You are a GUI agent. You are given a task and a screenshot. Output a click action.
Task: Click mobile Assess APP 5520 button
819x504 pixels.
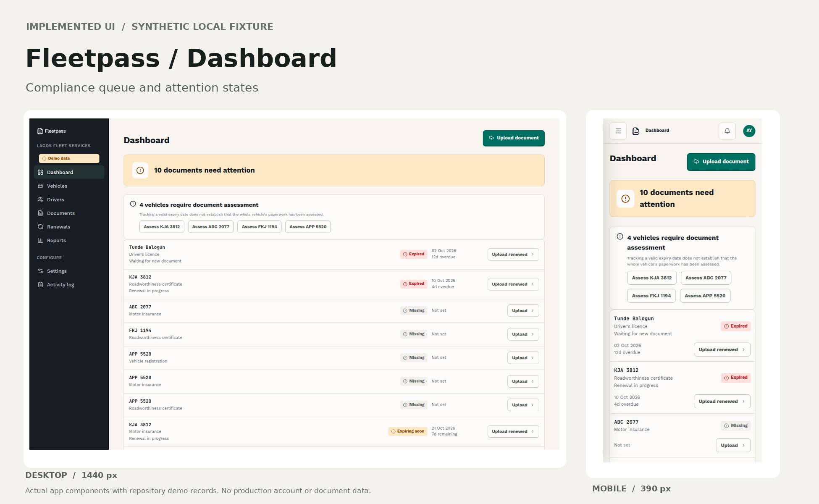[705, 296]
